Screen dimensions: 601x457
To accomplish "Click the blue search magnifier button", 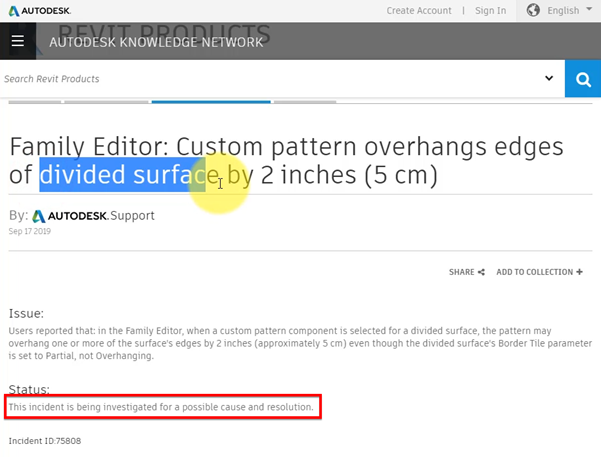I will click(583, 79).
